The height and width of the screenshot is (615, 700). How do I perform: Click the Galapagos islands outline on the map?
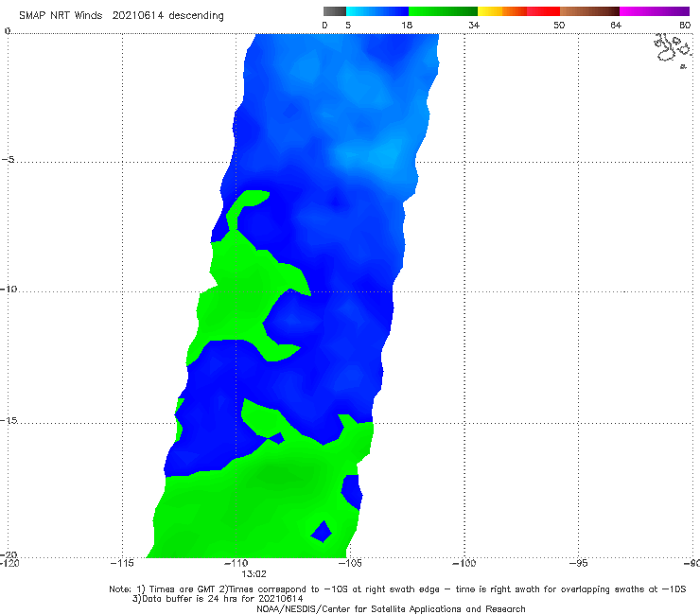pyautogui.click(x=674, y=49)
